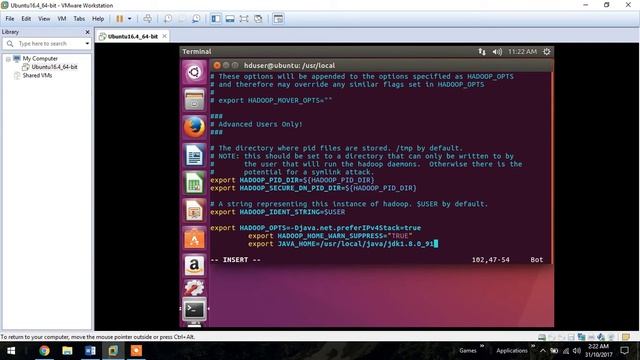Viewport: 640px width, 360px height.
Task: Close the Ubuntu16.4_64-bit tab
Action: (x=164, y=36)
